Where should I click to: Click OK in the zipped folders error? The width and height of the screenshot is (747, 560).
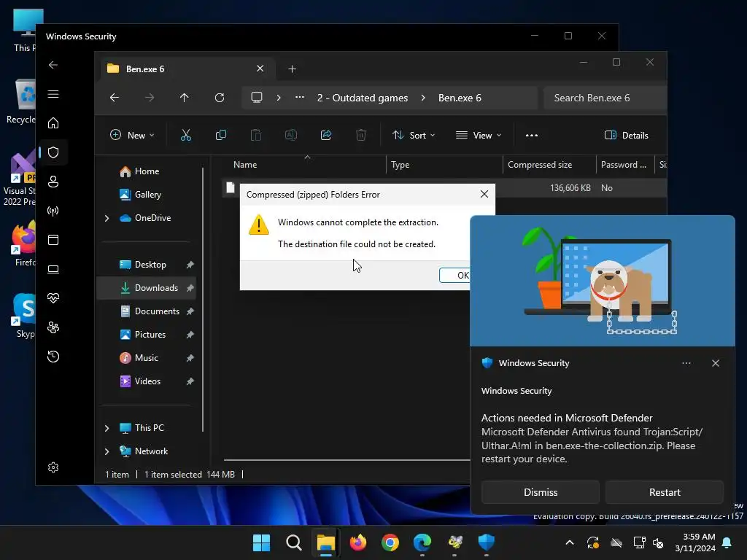[455, 275]
